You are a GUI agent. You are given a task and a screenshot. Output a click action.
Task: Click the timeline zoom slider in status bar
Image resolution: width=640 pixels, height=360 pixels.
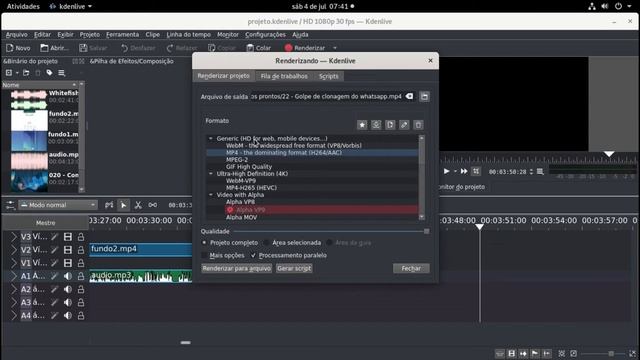(603, 353)
